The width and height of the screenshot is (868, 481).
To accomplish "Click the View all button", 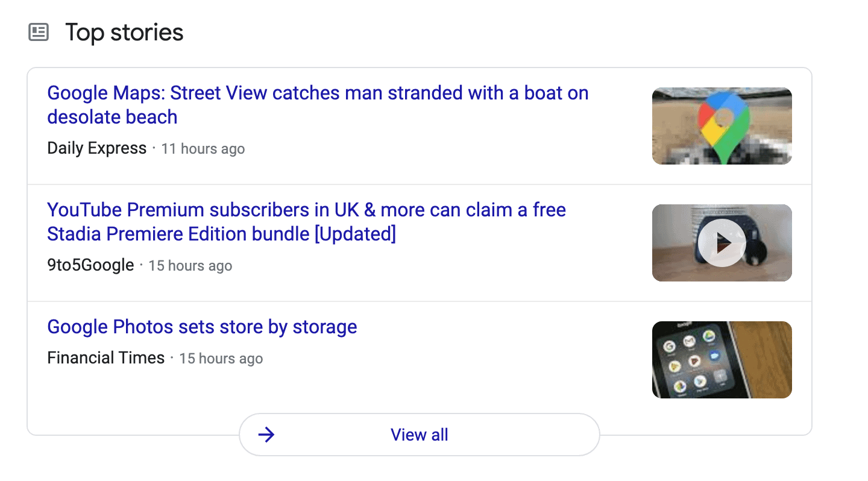I will [x=420, y=435].
